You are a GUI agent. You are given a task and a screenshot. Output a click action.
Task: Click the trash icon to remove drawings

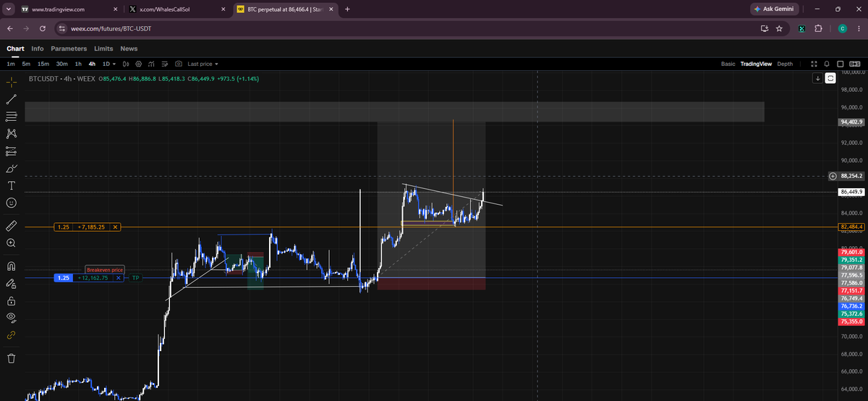pyautogui.click(x=11, y=358)
